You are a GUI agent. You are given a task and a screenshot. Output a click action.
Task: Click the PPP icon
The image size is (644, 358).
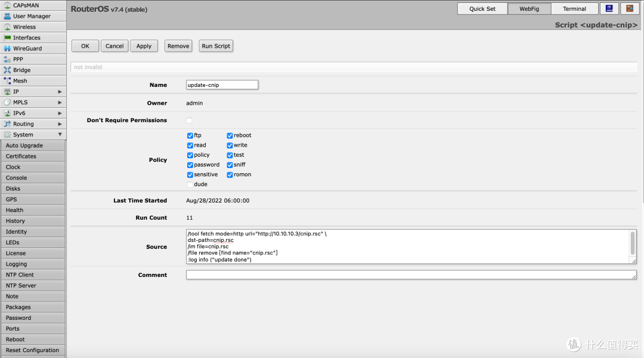[7, 59]
